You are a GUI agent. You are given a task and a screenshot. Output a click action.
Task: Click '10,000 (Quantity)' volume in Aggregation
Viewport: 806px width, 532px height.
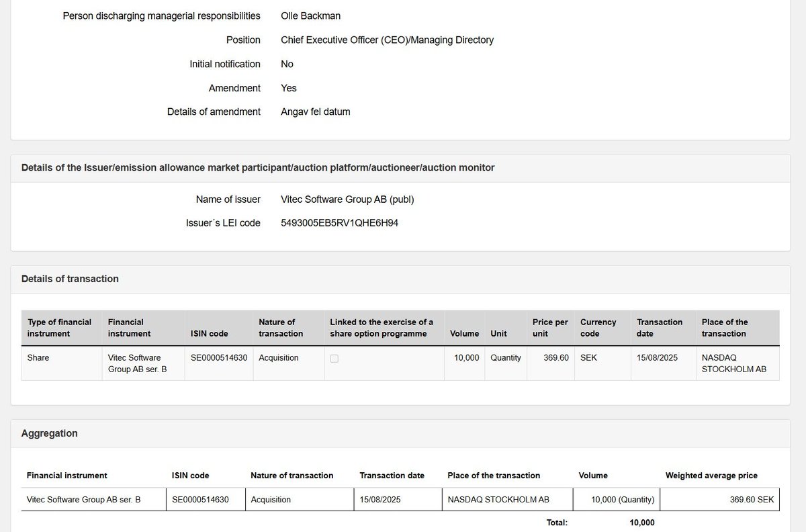(x=623, y=500)
